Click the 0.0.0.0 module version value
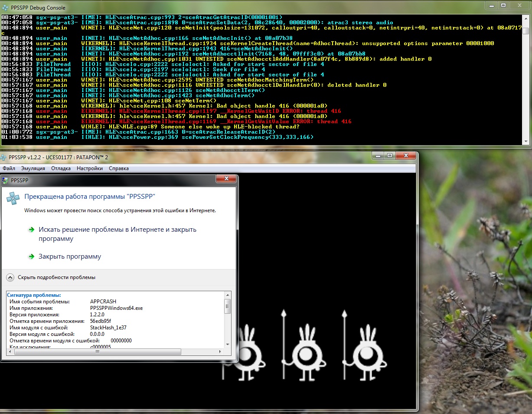The width and height of the screenshot is (532, 414). tap(97, 334)
